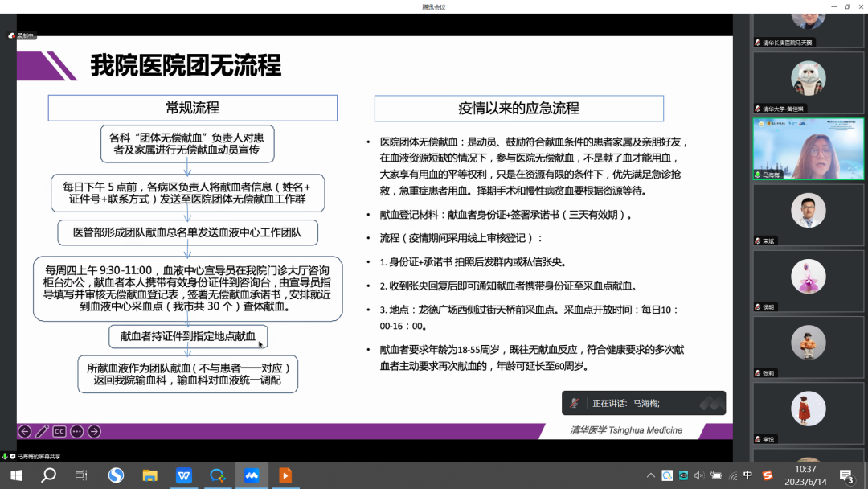The width and height of the screenshot is (868, 489).
Task: Open File Explorer from taskbar
Action: [149, 475]
